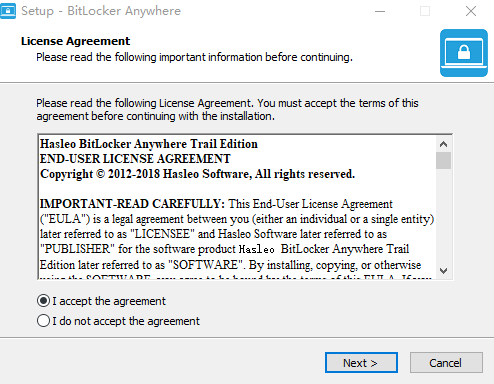494x384 pixels.
Task: Click the 'END-USER LICENSE AGREEMENT' line in the text box
Action: tap(135, 159)
